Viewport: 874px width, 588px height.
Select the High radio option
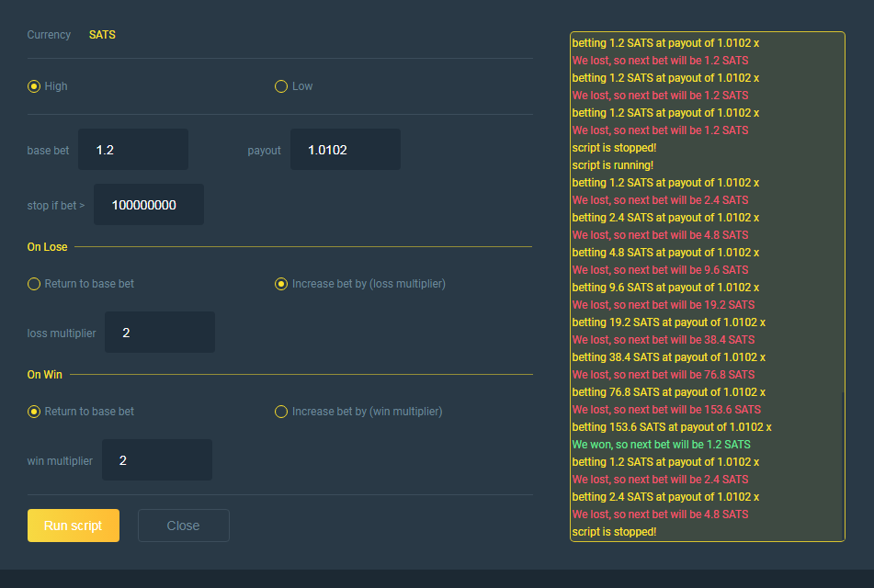click(x=34, y=86)
